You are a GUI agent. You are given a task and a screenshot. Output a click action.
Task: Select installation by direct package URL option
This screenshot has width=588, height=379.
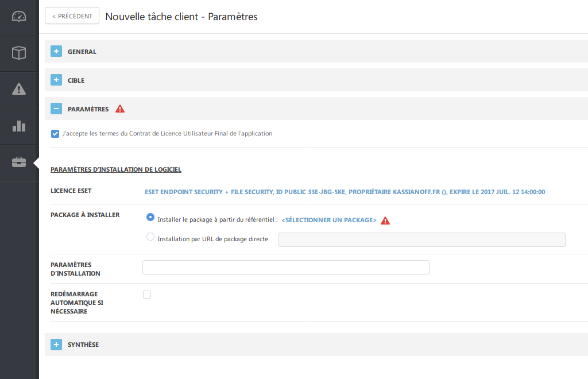(150, 237)
